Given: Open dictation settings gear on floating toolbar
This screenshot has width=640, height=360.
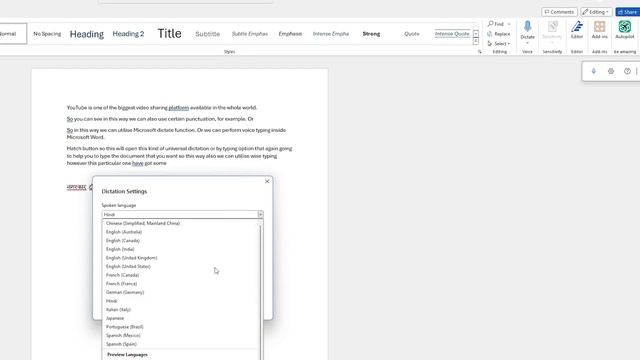Looking at the screenshot, I should point(611,71).
